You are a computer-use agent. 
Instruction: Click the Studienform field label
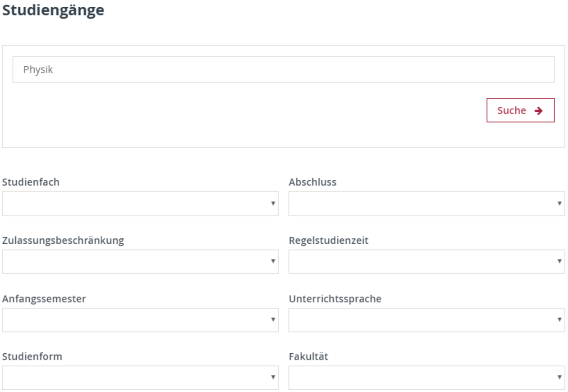pyautogui.click(x=32, y=356)
